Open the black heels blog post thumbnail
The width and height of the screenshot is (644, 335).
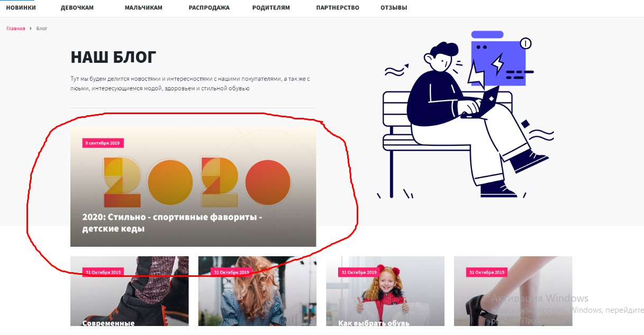point(513,291)
